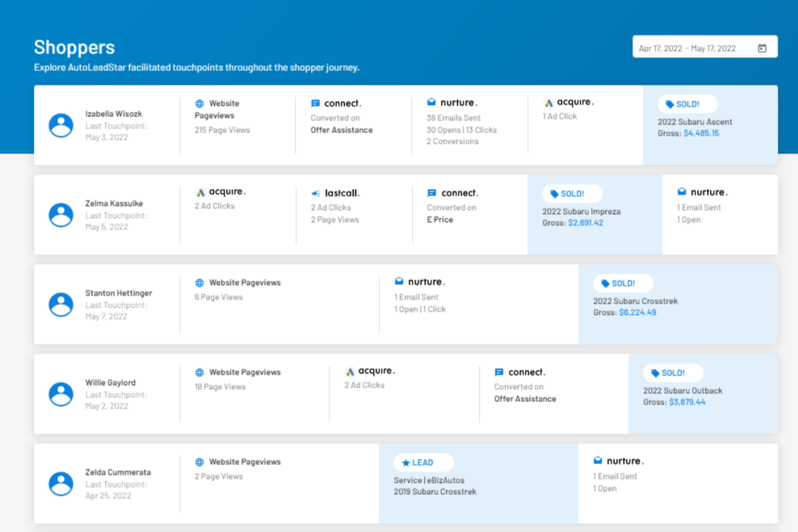
Task: Click Izabella Wisozk's avatar icon
Action: [x=61, y=125]
